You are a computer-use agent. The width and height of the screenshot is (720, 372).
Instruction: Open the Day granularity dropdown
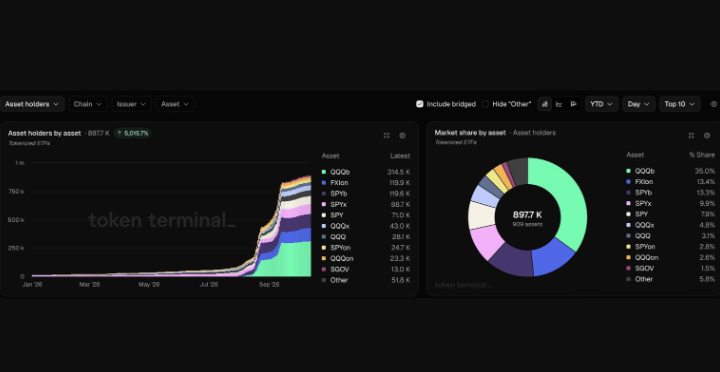pos(639,104)
